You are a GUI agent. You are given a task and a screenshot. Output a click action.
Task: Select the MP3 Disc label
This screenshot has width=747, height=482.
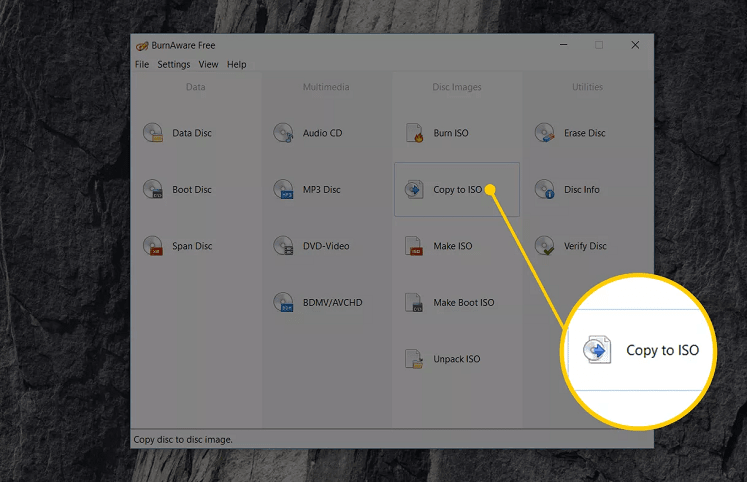(x=322, y=190)
